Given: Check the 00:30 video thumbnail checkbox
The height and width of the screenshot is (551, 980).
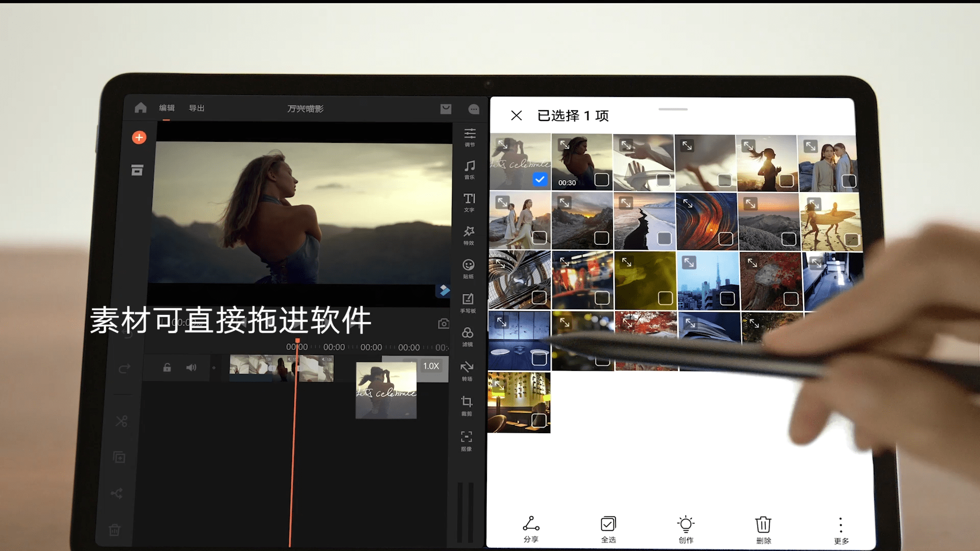Looking at the screenshot, I should coord(602,180).
